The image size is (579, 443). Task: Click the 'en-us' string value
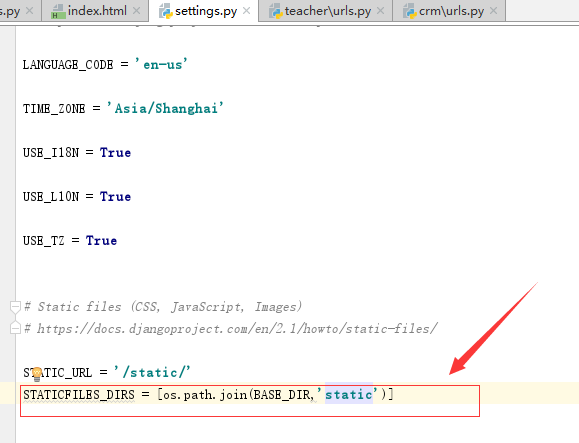tap(161, 64)
